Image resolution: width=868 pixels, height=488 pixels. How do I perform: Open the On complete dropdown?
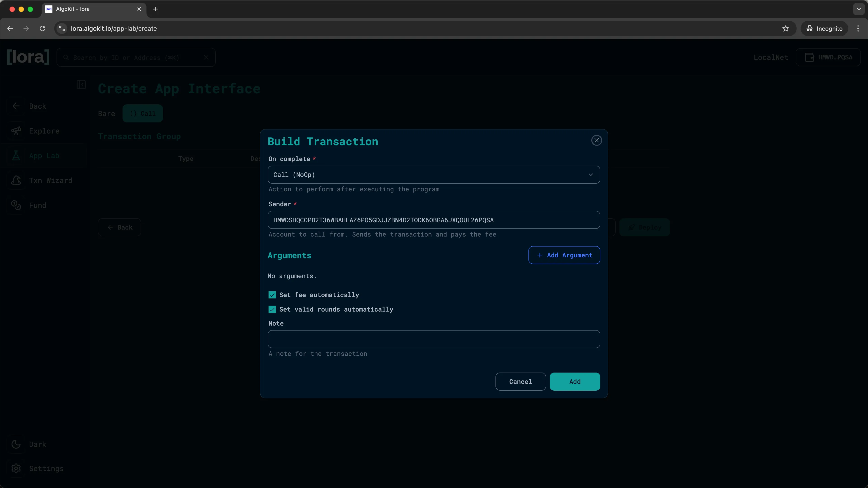433,174
